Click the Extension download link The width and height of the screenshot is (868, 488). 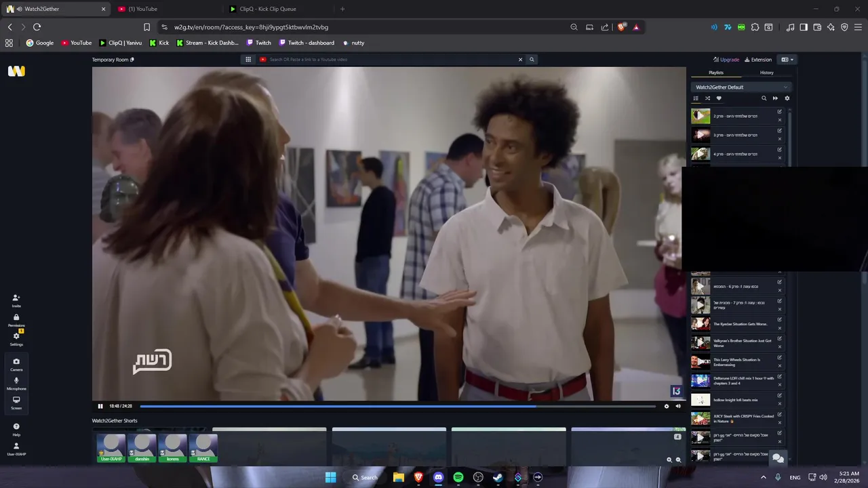tap(758, 60)
